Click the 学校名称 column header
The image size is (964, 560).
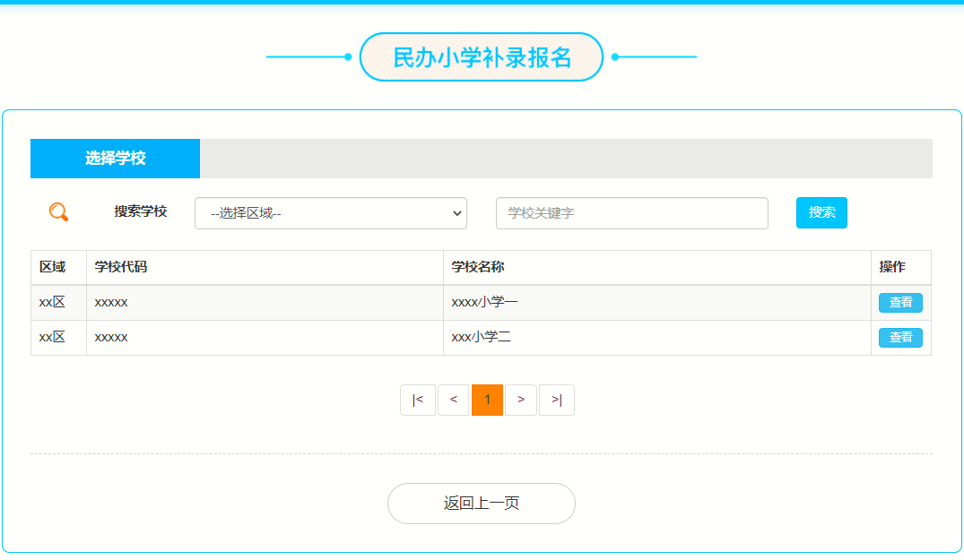click(x=472, y=267)
